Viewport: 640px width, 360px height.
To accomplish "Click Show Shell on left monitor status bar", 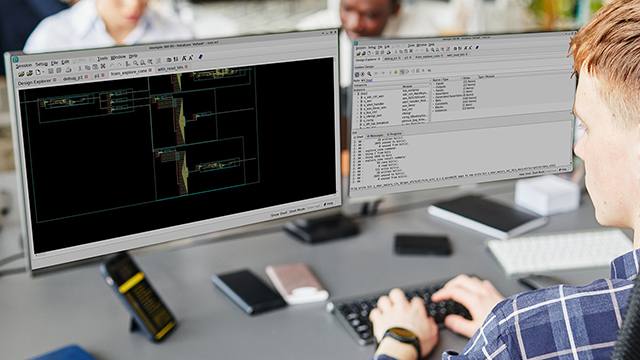I will tap(279, 213).
